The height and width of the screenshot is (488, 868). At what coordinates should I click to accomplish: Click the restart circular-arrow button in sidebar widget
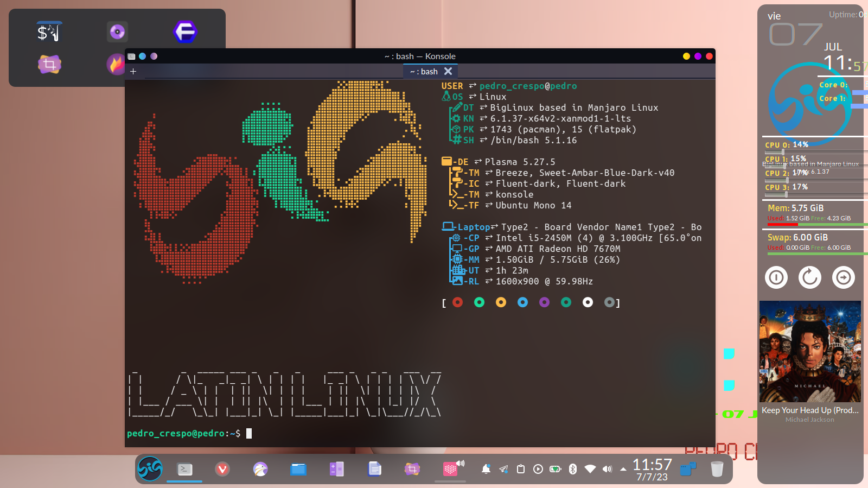[x=810, y=277]
